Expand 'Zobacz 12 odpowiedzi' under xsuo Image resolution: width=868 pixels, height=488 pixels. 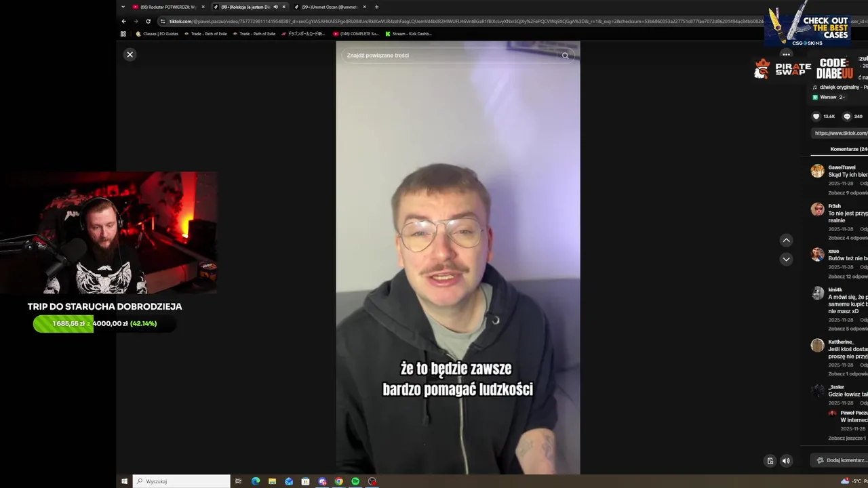(x=848, y=277)
